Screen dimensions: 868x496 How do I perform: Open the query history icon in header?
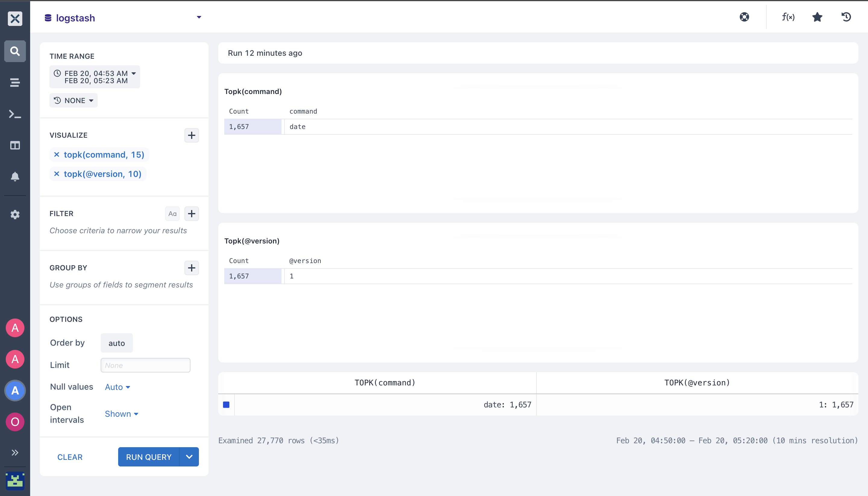846,17
